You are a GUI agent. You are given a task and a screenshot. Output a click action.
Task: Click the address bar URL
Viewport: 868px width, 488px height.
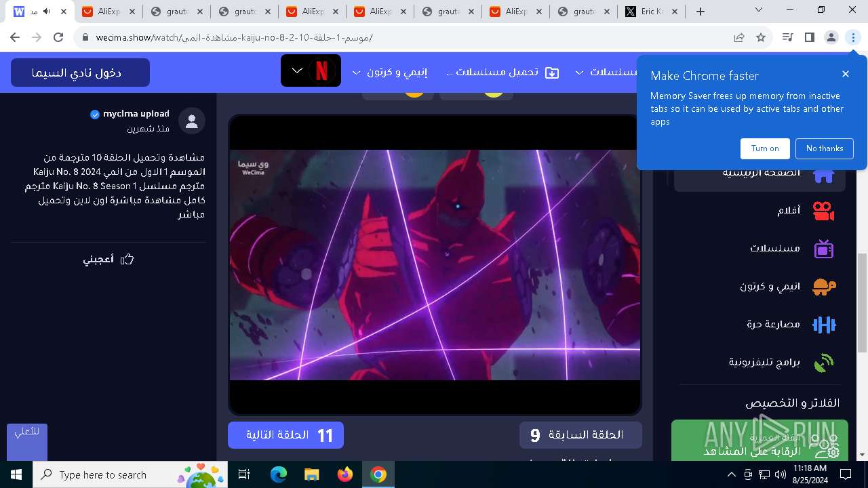click(234, 37)
